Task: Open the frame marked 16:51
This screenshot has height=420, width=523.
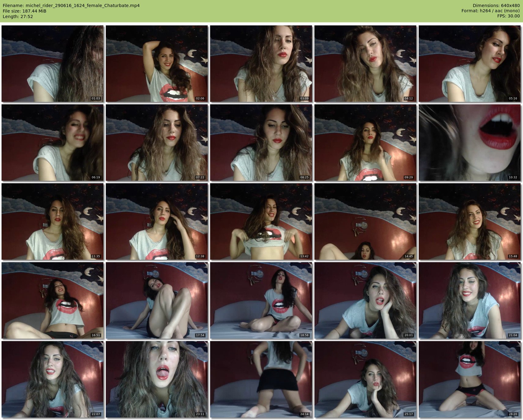Action: 53,300
